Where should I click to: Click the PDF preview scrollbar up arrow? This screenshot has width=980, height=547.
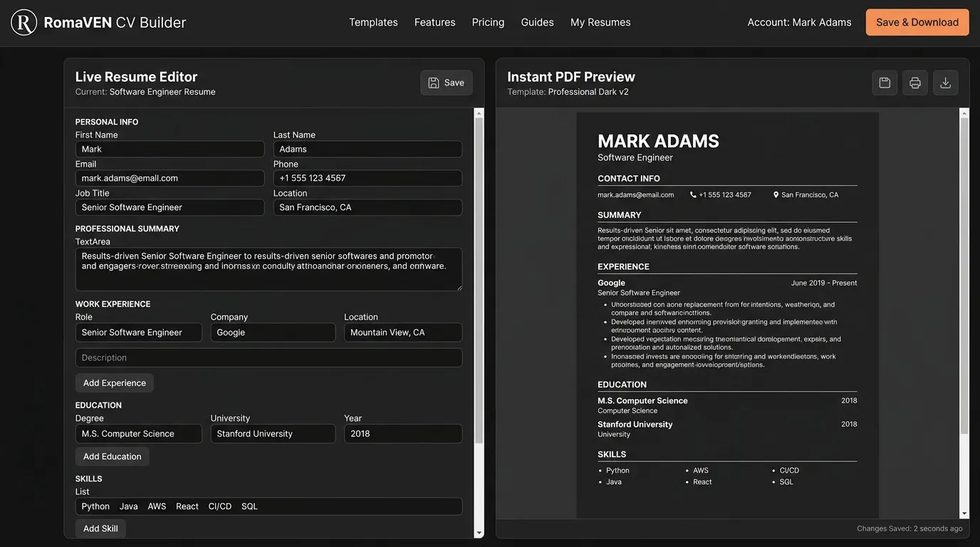964,113
